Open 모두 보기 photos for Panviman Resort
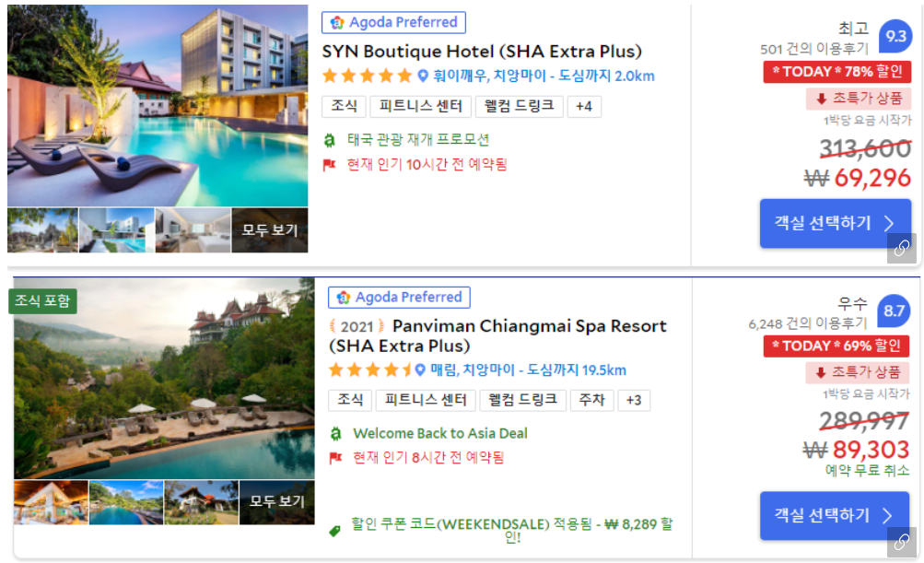Screen dimensions: 924x563 coord(277,501)
